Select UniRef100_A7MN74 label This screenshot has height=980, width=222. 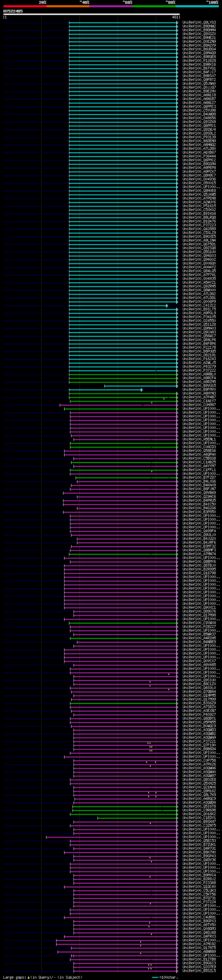pyautogui.click(x=199, y=554)
